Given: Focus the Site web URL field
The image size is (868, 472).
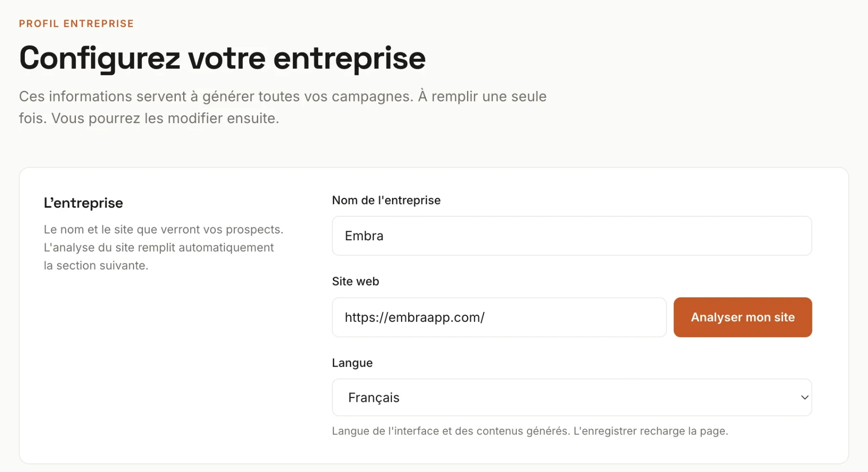Looking at the screenshot, I should [x=499, y=317].
